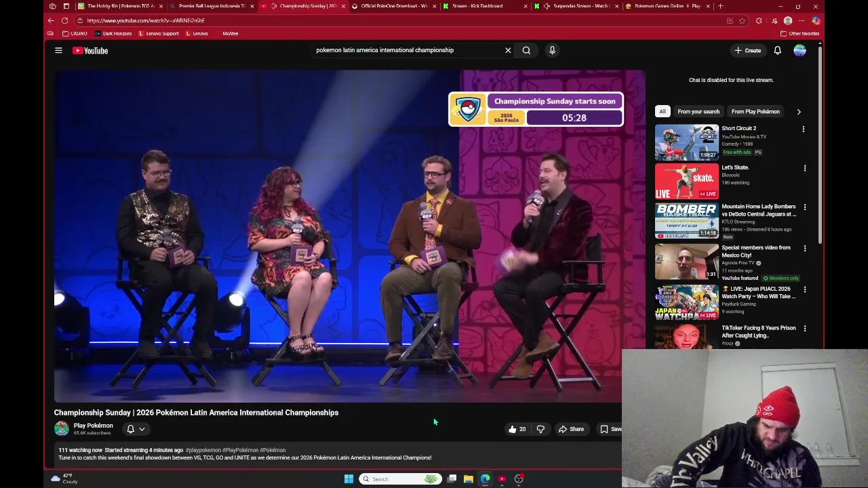Close the Championship Sunday browser tab

coord(344,6)
